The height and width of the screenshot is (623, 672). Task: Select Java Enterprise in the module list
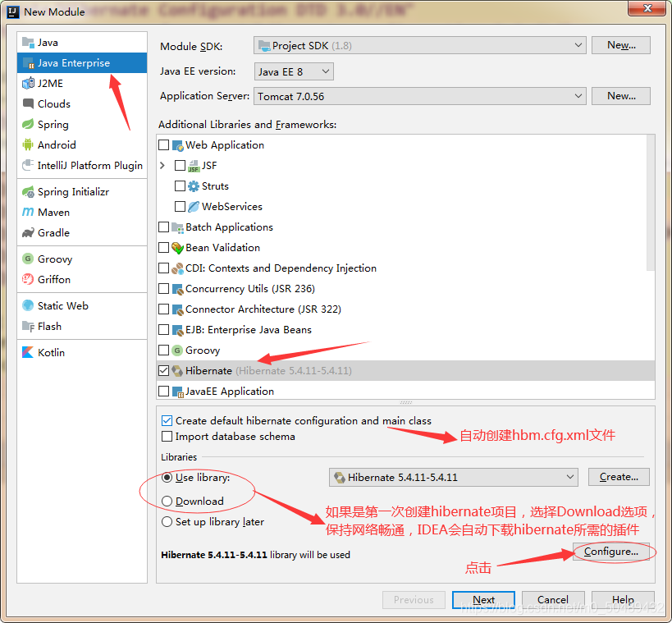tap(82, 63)
